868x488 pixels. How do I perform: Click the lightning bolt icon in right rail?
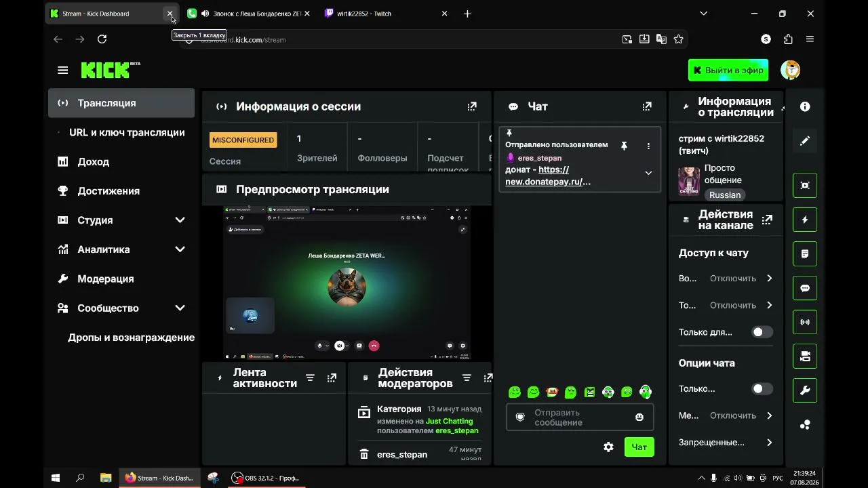click(805, 220)
